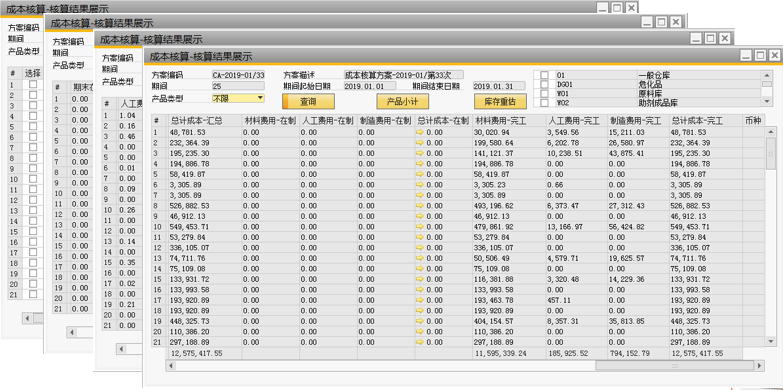Click the yellow link arrow in row 12

(x=419, y=248)
